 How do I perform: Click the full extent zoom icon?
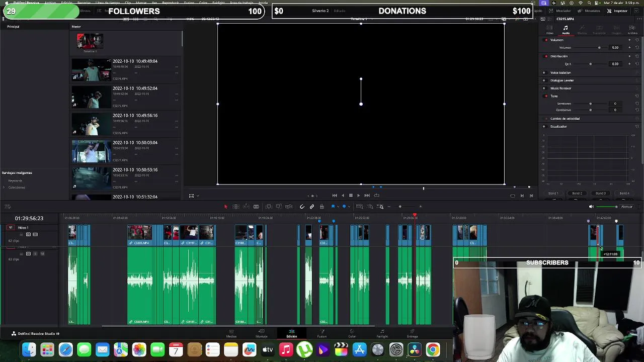tap(360, 207)
